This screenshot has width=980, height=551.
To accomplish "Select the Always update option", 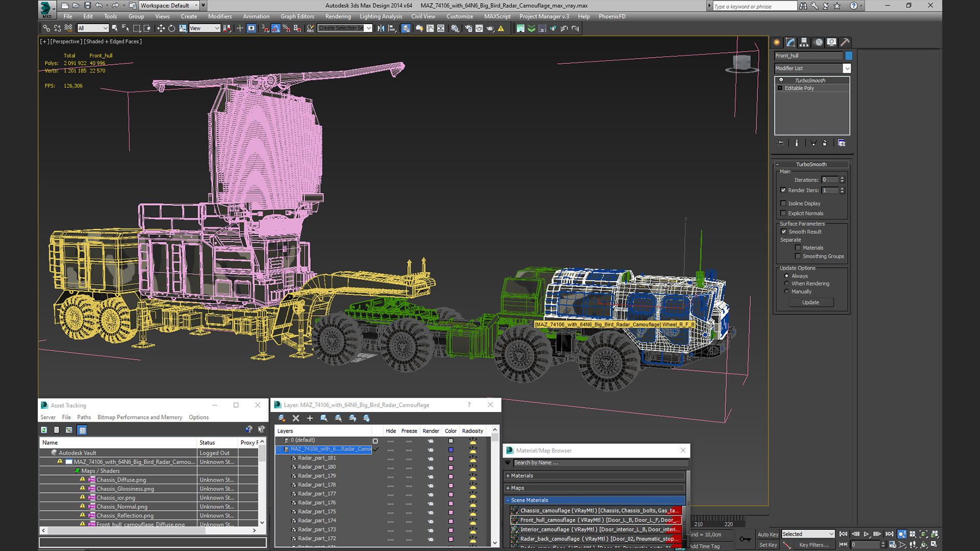I will (x=787, y=276).
